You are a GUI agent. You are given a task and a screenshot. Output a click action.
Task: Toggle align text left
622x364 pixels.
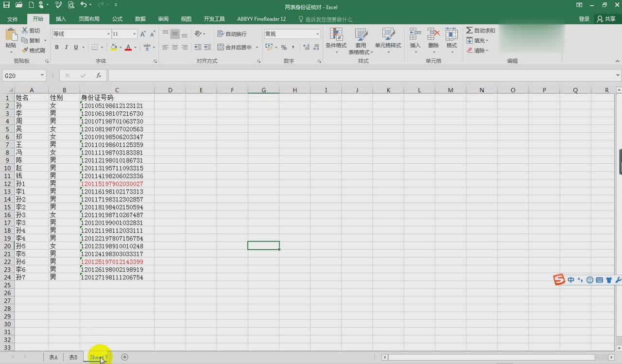tap(165, 47)
